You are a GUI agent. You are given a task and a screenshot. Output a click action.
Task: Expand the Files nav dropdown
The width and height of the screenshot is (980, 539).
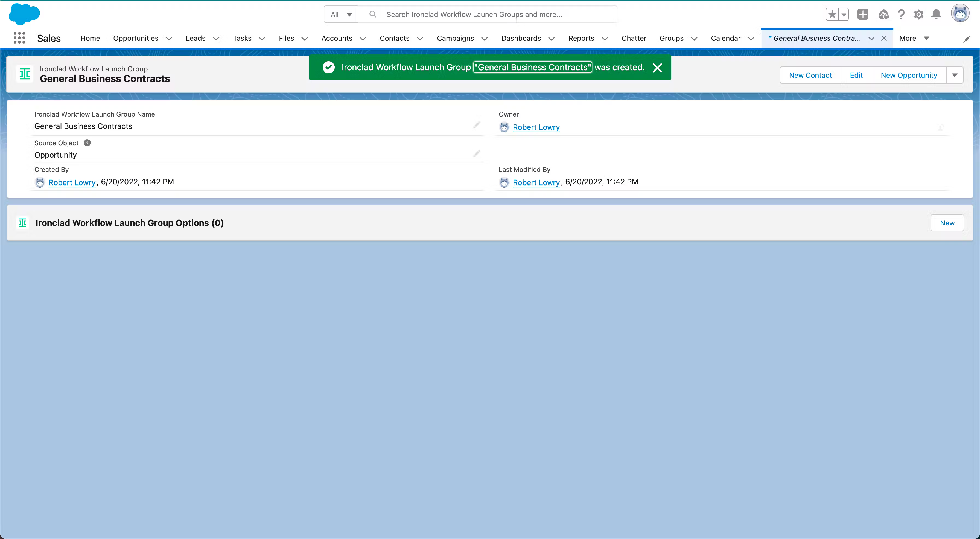pos(304,39)
